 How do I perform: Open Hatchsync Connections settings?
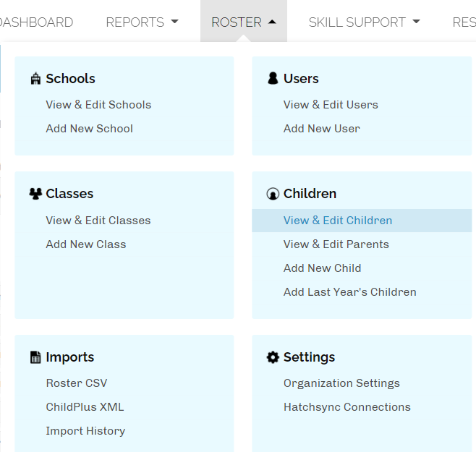point(347,407)
